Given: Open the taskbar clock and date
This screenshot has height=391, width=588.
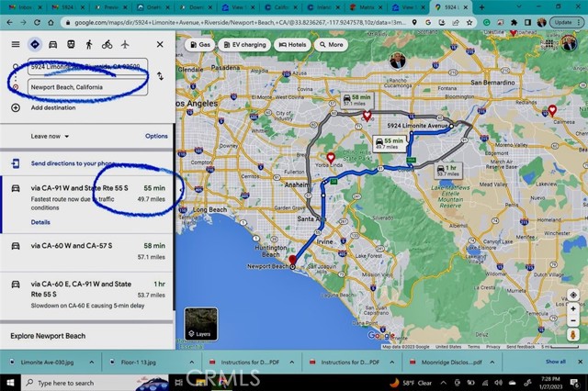Looking at the screenshot, I should (550, 383).
